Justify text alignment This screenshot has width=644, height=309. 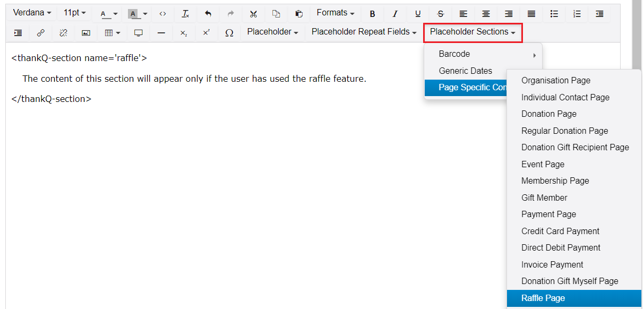[x=531, y=14]
